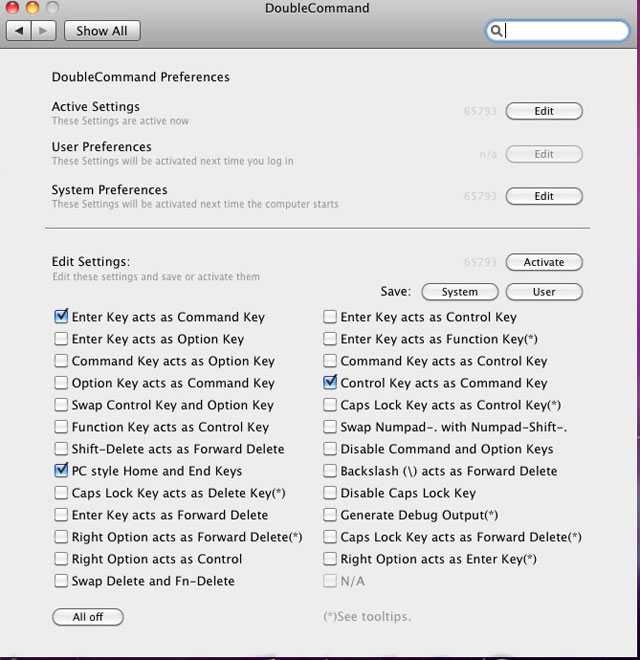Disable PC style Home and End Keys

coord(62,471)
